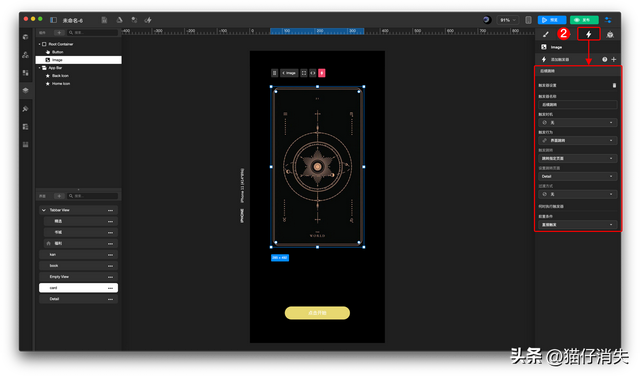
Task: Click the round avatar icon in top bar
Action: coord(487,20)
